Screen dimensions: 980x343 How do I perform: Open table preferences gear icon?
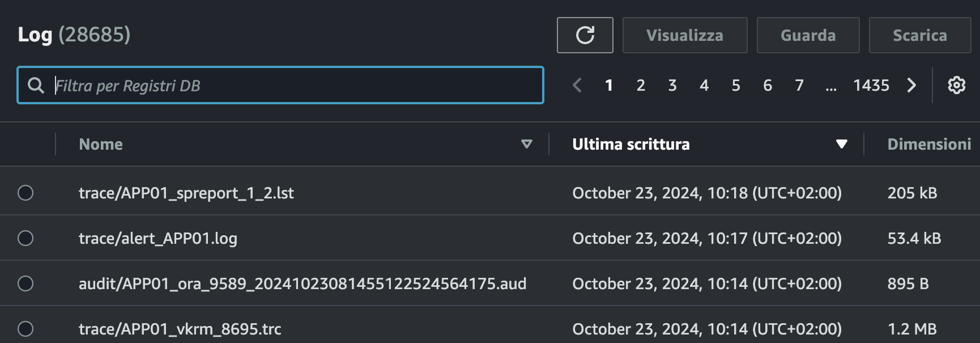tap(956, 85)
